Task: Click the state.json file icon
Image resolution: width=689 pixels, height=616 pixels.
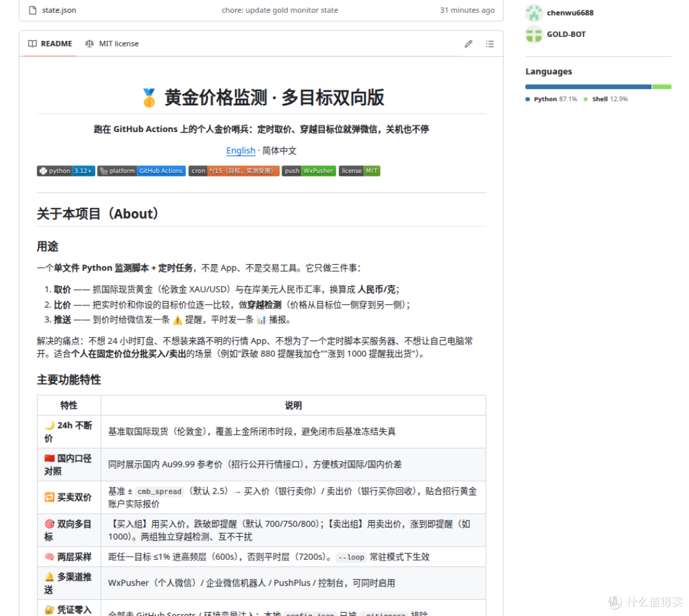Action: [33, 10]
